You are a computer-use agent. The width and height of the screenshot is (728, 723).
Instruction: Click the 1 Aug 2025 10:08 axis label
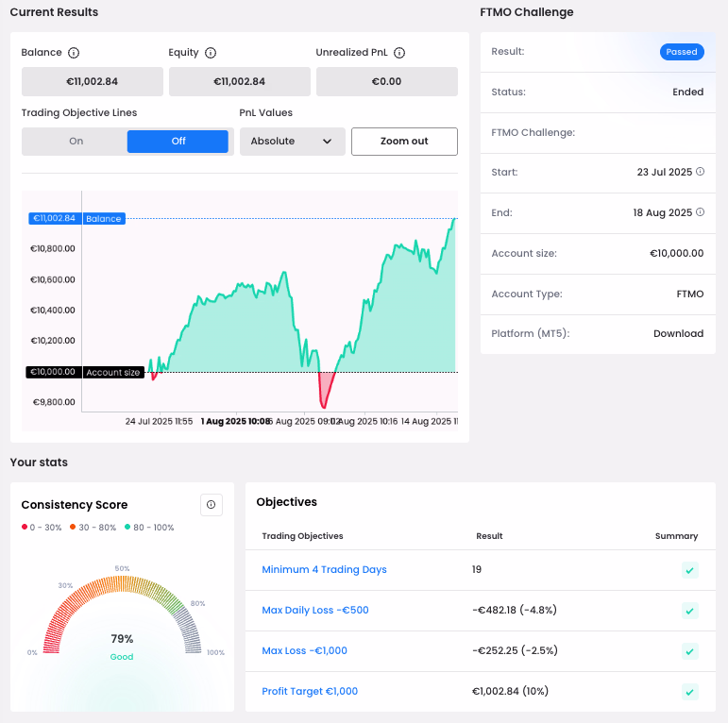tap(235, 421)
